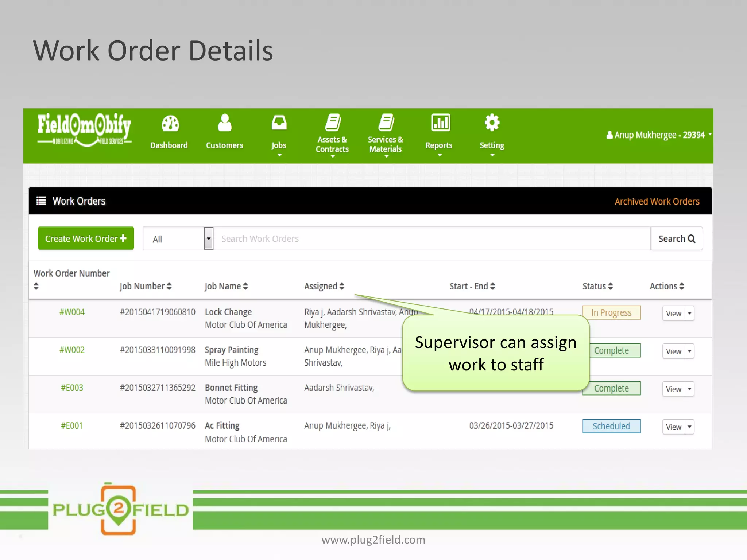Open View dropdown arrow for #W002
The height and width of the screenshot is (560, 747).
point(690,351)
